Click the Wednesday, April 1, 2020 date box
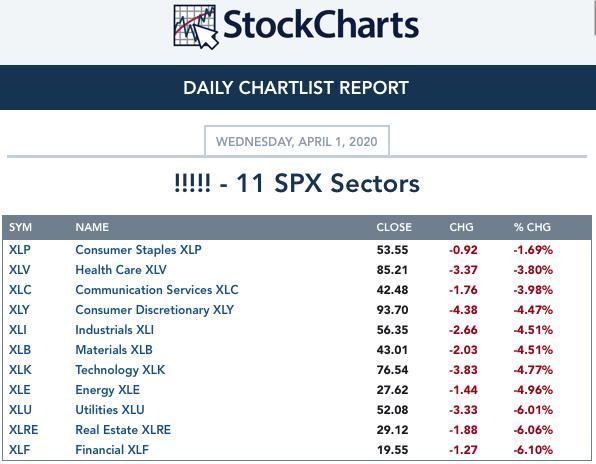The height and width of the screenshot is (464, 596). pyautogui.click(x=297, y=141)
